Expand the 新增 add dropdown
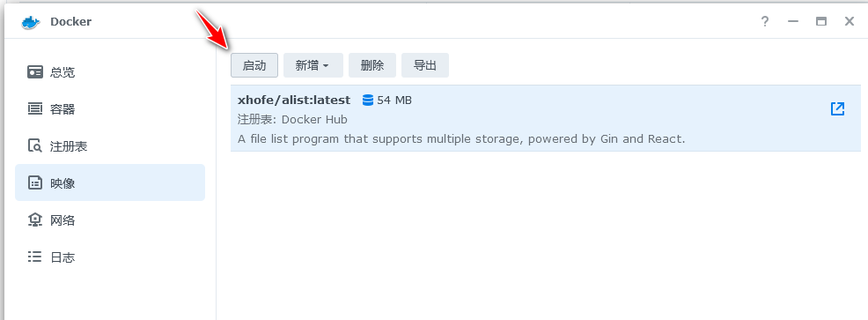This screenshot has height=320, width=868. click(313, 65)
